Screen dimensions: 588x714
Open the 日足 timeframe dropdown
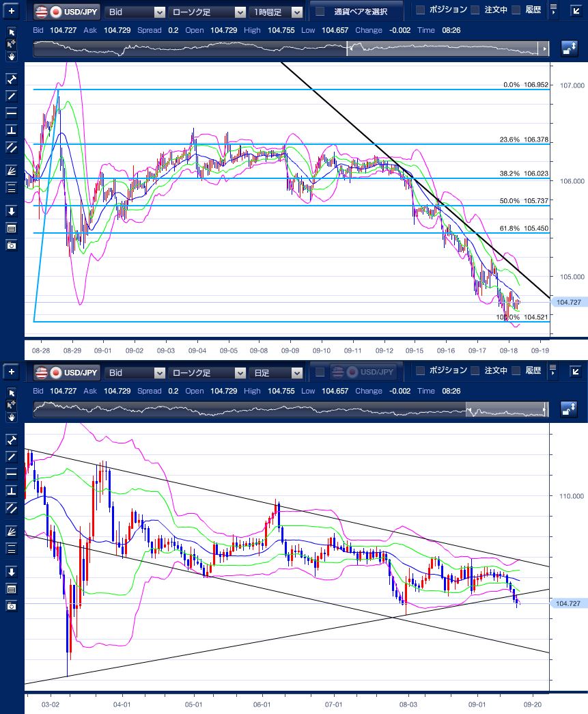point(277,372)
